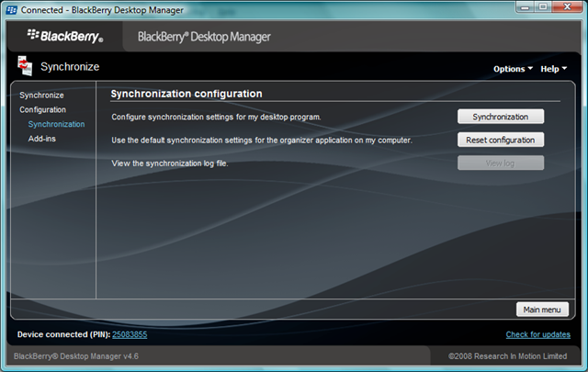Click the BlackBerry title bar icon
The height and width of the screenshot is (372, 588).
12,10
